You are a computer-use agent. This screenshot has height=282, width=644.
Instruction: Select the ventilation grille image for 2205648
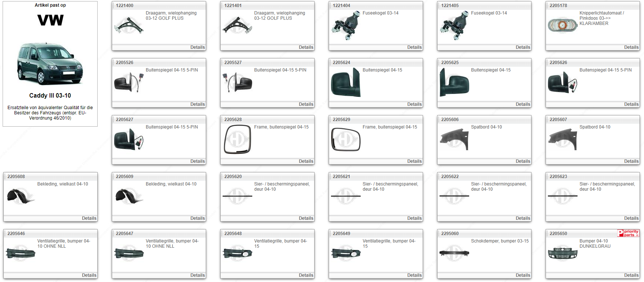237,254
